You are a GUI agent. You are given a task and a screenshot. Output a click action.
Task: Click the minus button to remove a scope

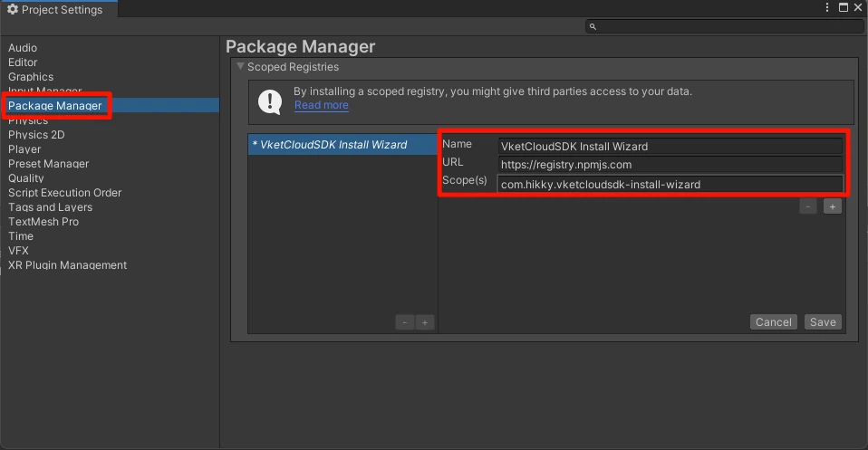(808, 206)
